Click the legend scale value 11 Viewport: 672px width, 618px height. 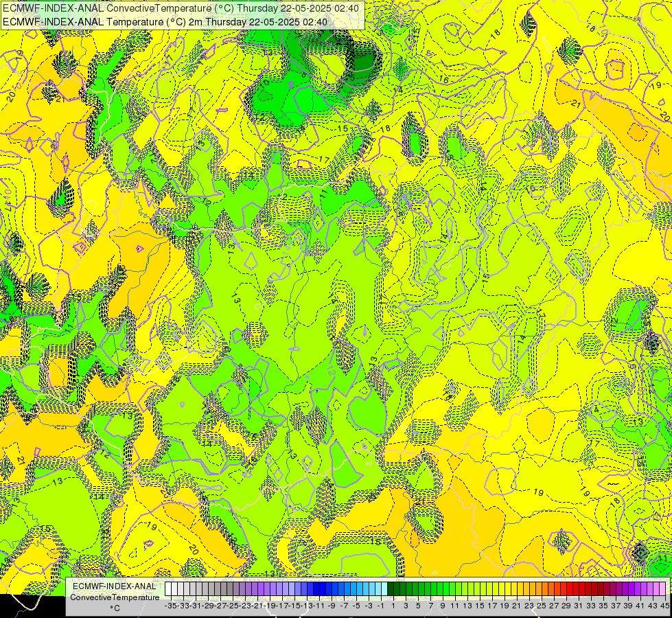click(455, 606)
